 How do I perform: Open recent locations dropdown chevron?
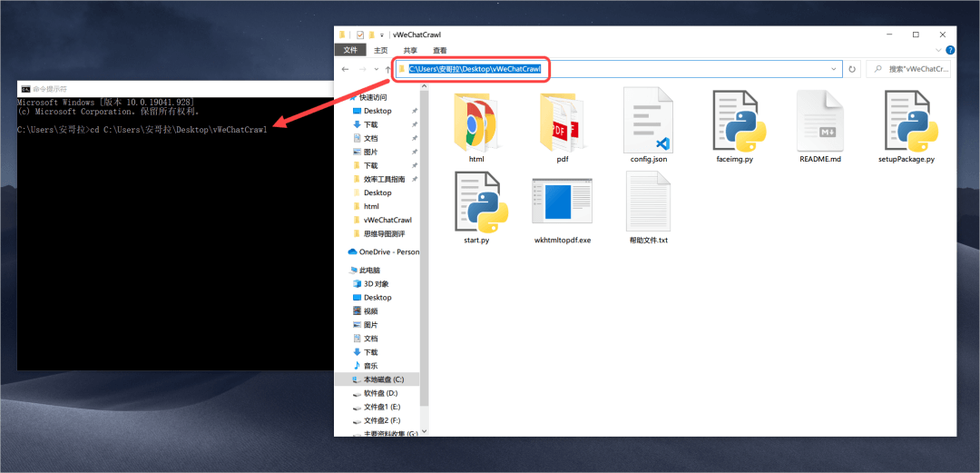377,69
